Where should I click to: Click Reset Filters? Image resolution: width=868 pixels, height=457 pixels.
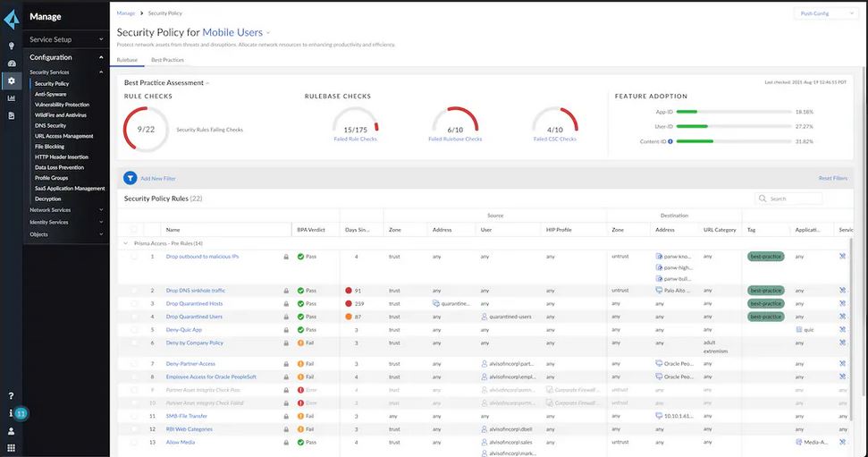[832, 179]
